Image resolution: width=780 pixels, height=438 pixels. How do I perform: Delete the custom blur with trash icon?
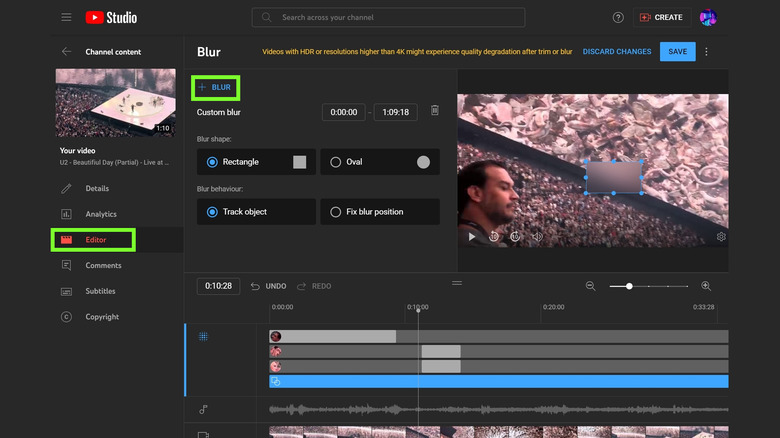click(x=434, y=111)
